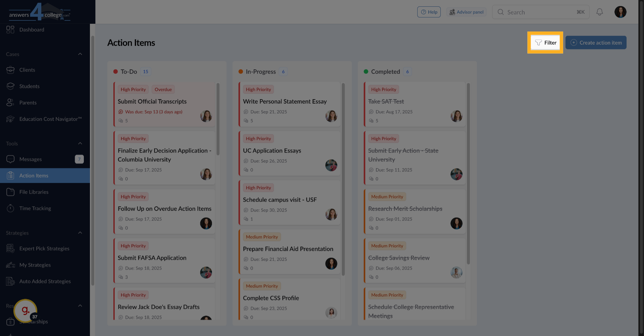
Task: Click the notification bell
Action: coord(600,12)
